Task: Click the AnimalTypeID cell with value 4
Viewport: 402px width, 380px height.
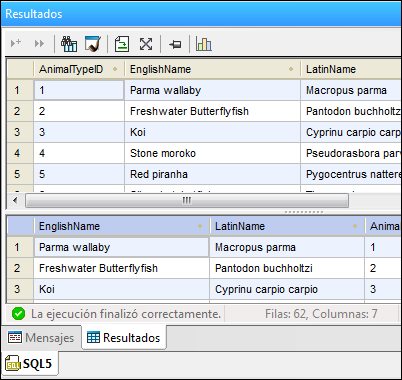Action: click(79, 153)
